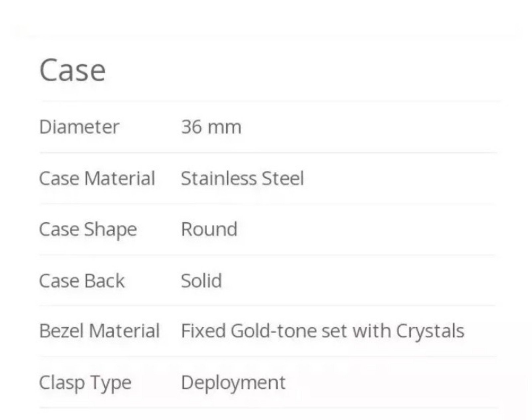
Task: Click the 36 mm diameter value
Action: coord(211,127)
